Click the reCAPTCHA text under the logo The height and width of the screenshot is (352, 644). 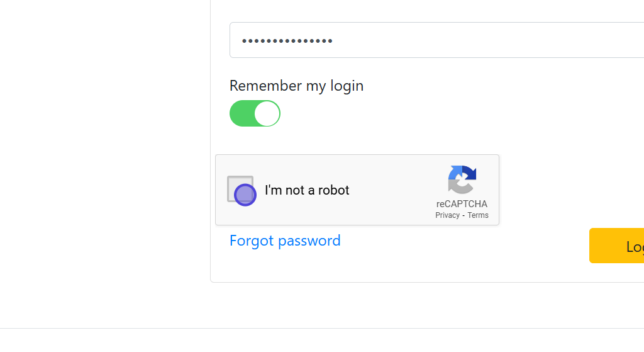462,204
